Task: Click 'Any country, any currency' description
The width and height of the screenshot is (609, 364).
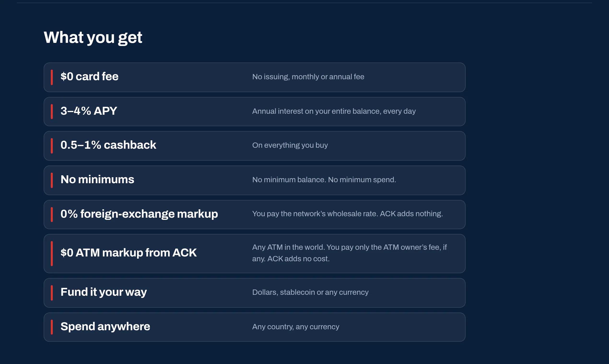Action: pyautogui.click(x=296, y=327)
